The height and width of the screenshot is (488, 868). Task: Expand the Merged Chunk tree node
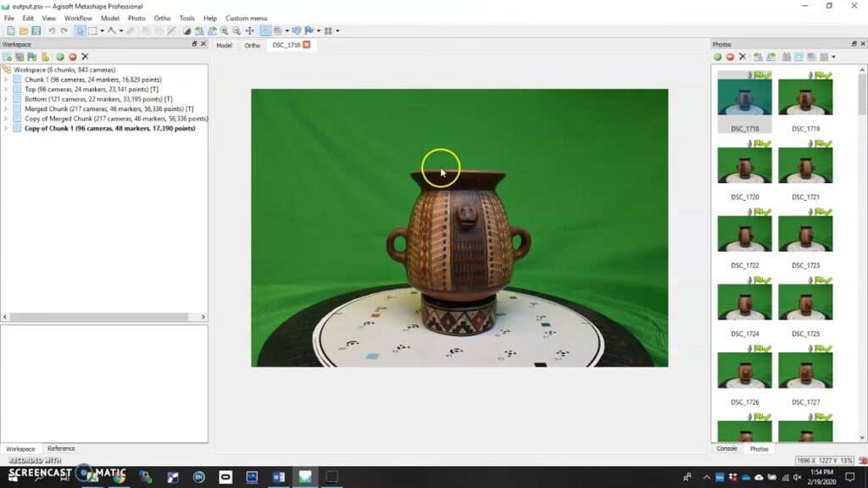(x=6, y=109)
